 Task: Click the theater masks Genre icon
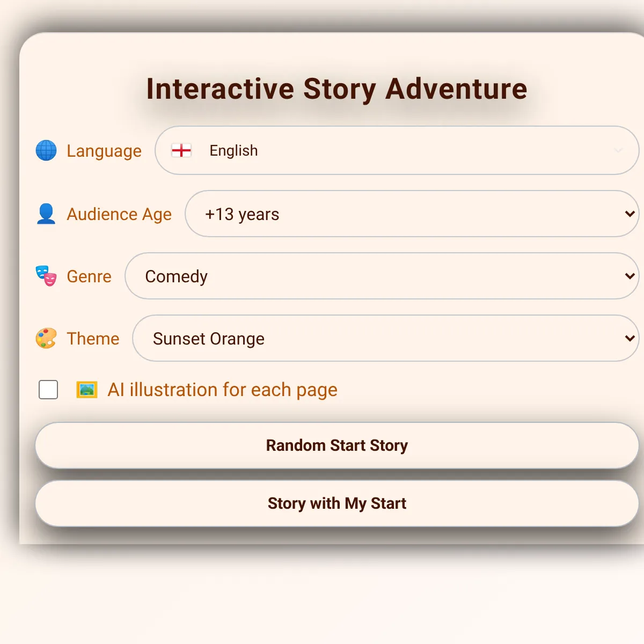(x=46, y=276)
